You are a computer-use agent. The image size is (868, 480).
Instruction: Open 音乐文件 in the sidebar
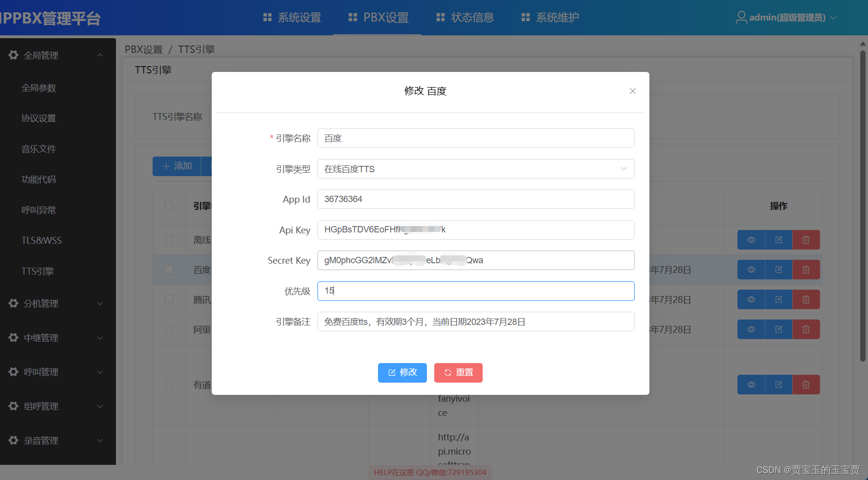pos(39,149)
